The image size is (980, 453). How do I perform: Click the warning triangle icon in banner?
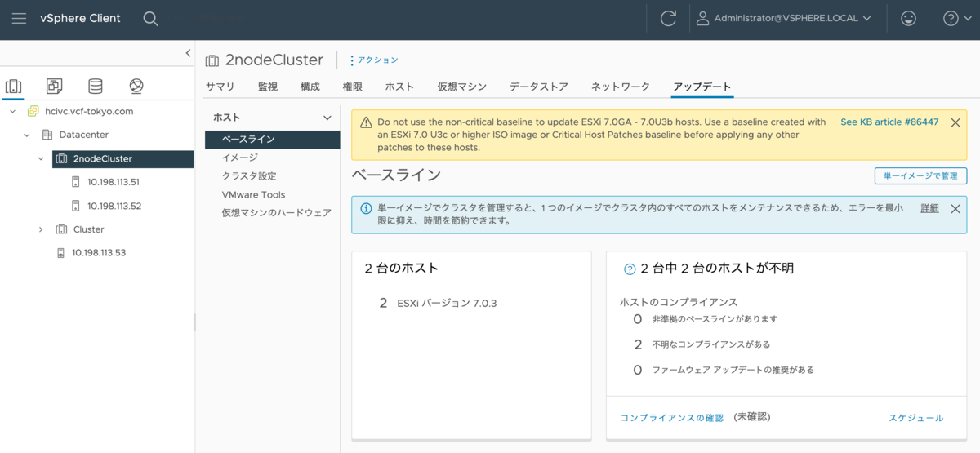pyautogui.click(x=364, y=123)
